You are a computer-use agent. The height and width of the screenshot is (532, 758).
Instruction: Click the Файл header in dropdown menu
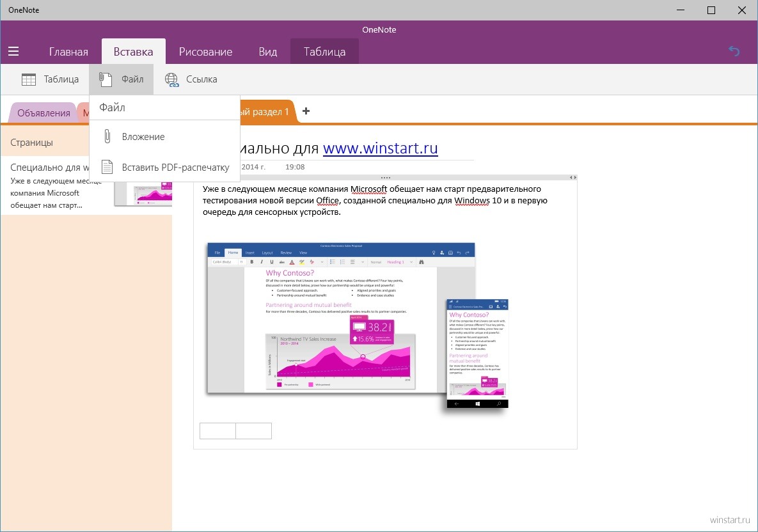point(112,107)
